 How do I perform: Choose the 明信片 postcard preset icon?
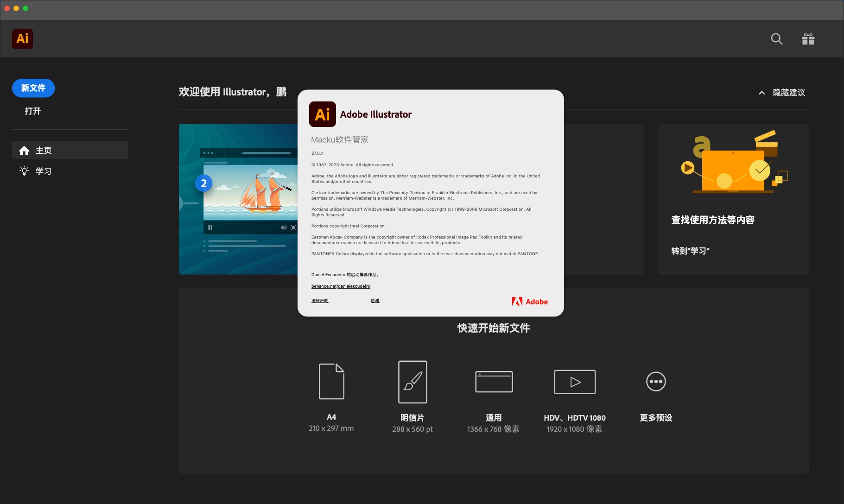coord(412,382)
